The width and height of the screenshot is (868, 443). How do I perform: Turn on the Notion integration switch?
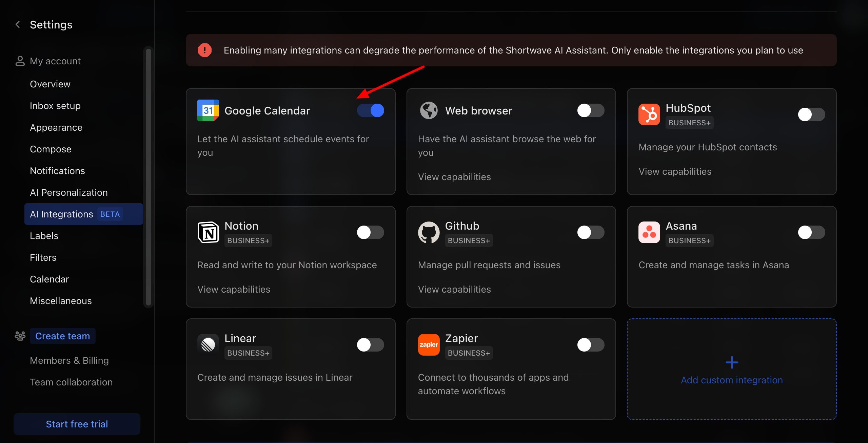tap(370, 232)
